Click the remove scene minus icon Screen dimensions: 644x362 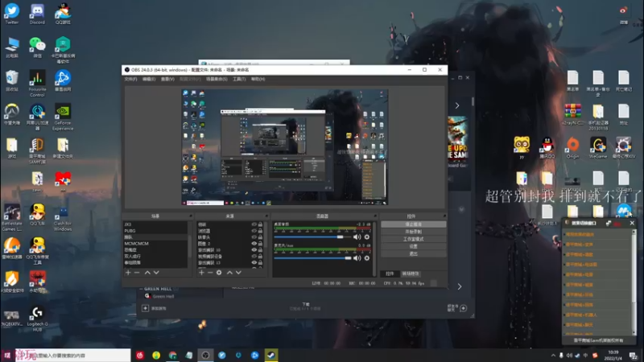point(137,273)
